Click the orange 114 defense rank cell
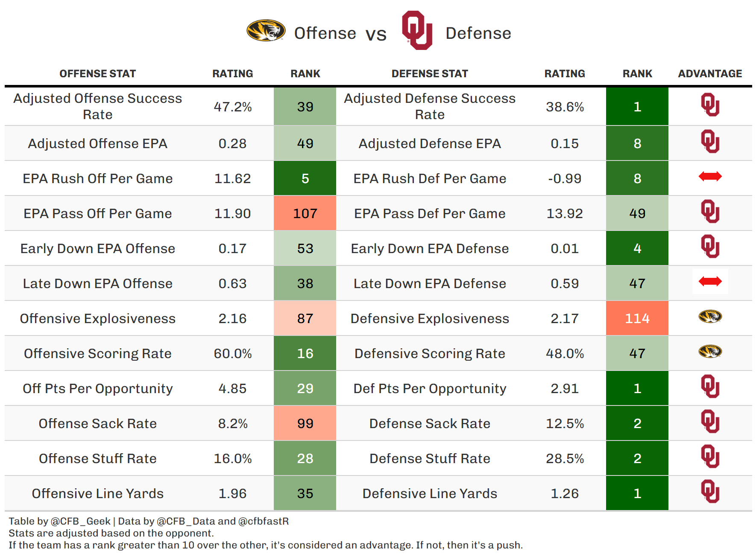Viewport: 756px width, 560px height. click(x=637, y=318)
